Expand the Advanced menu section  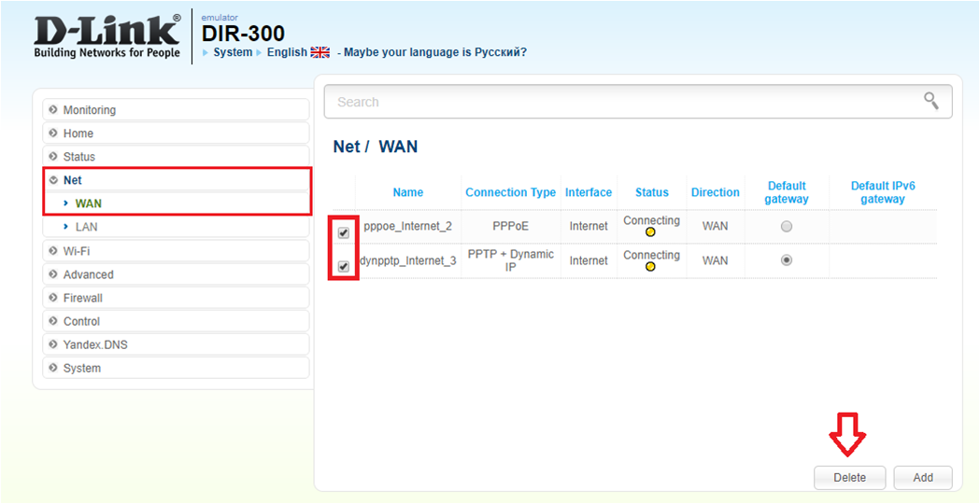[88, 274]
